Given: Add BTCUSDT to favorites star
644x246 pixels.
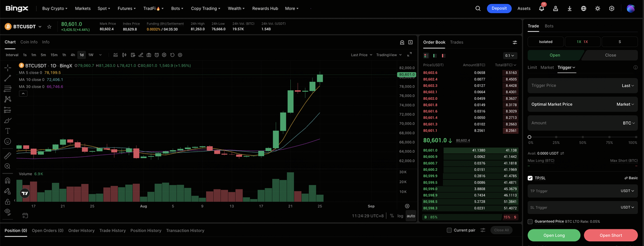Looking at the screenshot, I should click(49, 26).
